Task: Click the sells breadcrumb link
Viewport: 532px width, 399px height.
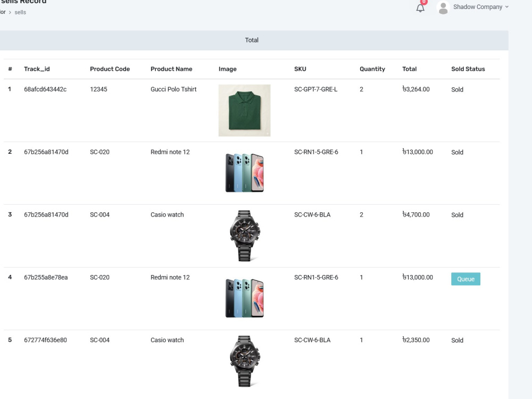Action: 20,12
